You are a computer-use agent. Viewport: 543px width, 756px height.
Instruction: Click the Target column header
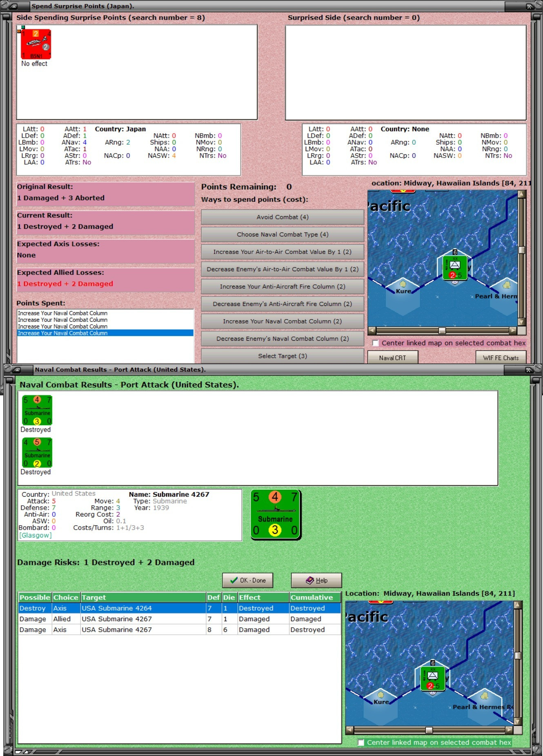[143, 598]
